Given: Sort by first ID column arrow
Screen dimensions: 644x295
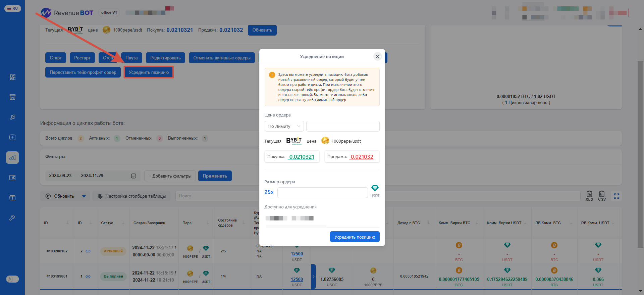Looking at the screenshot, I should 68,223.
